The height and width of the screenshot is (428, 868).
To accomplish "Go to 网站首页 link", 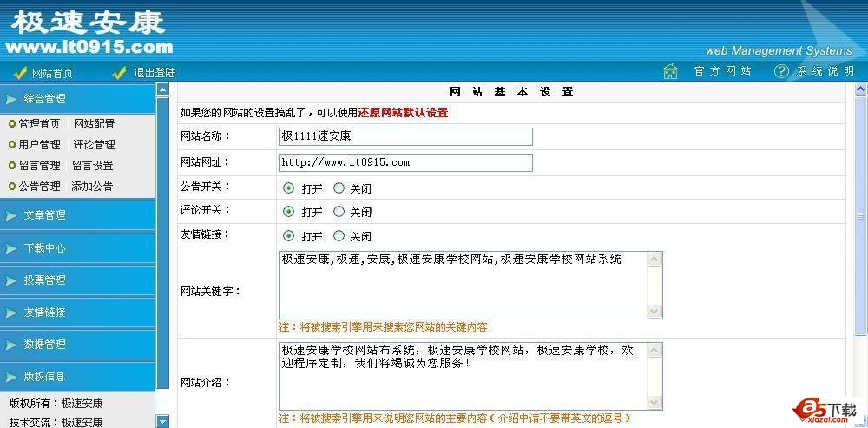I will [52, 73].
